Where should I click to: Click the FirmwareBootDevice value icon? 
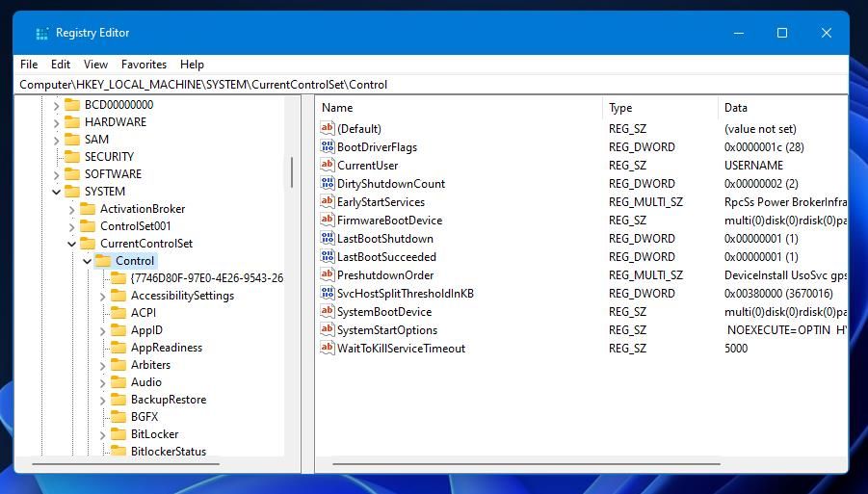(328, 220)
